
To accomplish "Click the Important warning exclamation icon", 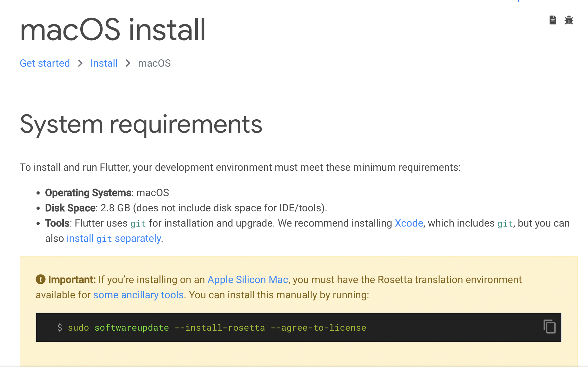I will tap(41, 279).
